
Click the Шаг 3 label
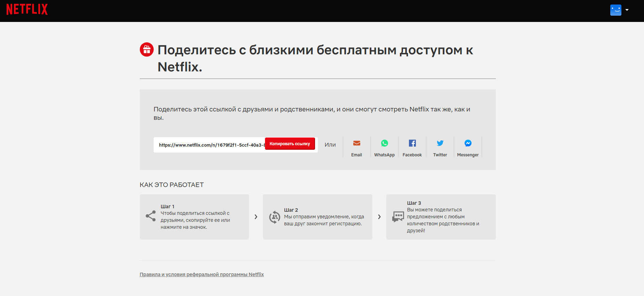coord(414,203)
